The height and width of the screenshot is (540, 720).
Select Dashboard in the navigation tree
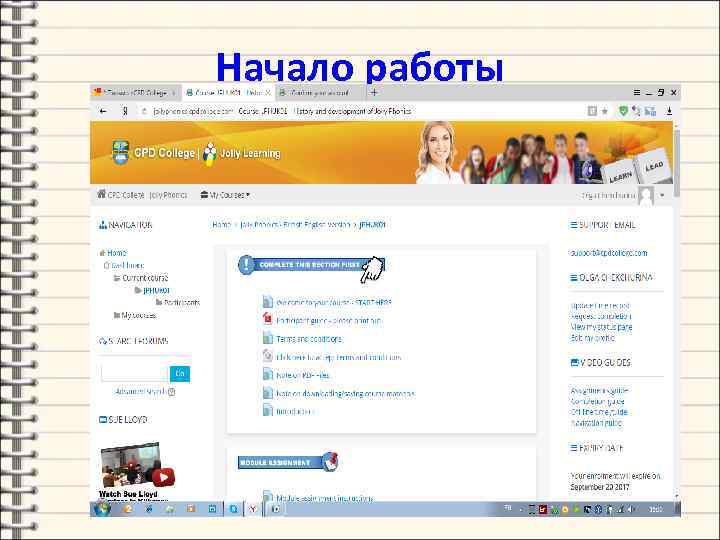pyautogui.click(x=128, y=265)
